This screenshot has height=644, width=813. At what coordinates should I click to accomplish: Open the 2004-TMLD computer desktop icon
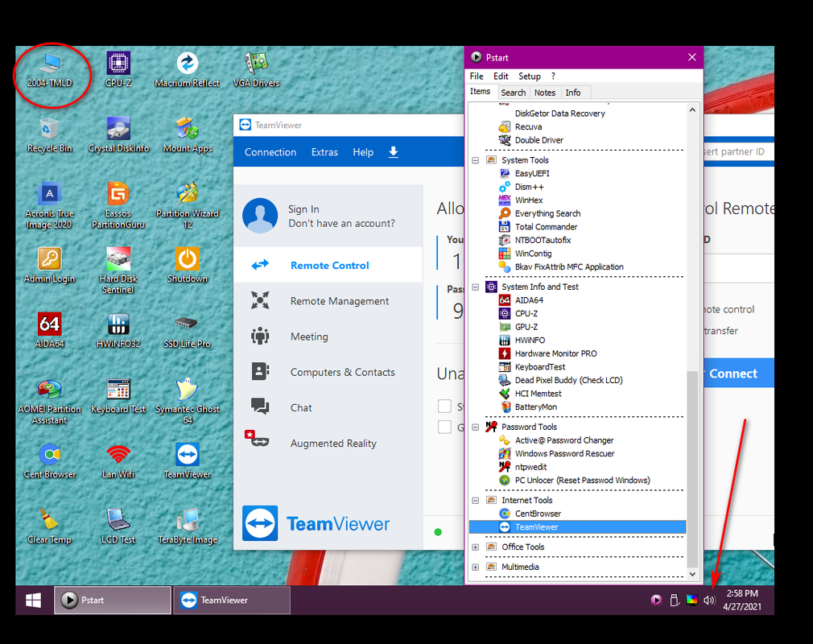click(x=50, y=70)
